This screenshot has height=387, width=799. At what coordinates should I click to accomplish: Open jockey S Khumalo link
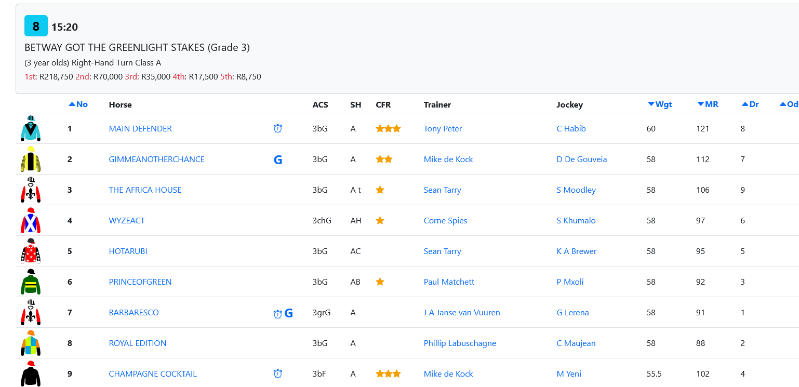click(576, 221)
